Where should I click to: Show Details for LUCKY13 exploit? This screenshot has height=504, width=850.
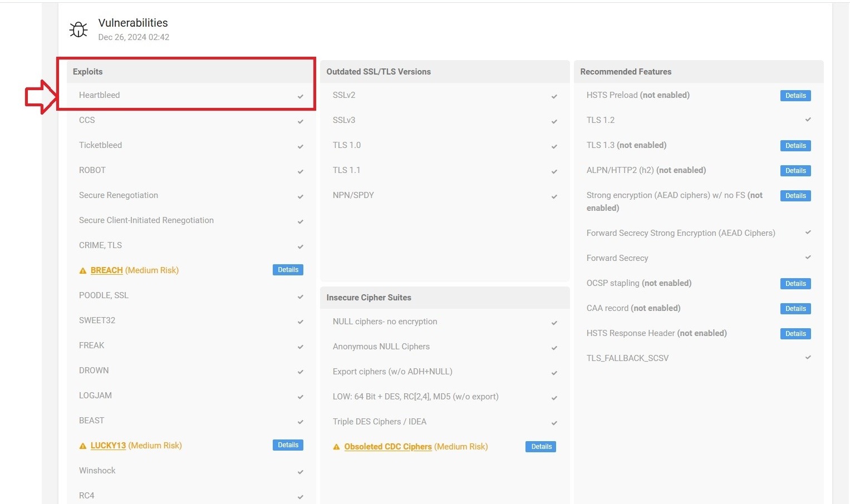288,445
